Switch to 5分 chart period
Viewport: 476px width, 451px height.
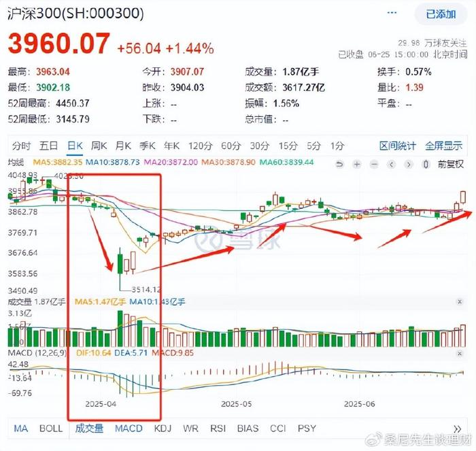coord(313,146)
